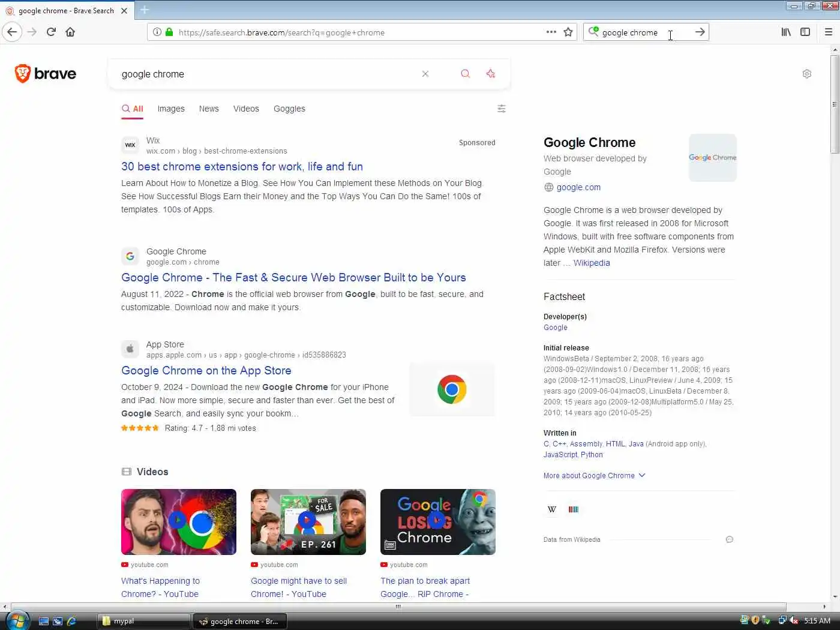
Task: Switch to the Images tab
Action: (x=171, y=109)
